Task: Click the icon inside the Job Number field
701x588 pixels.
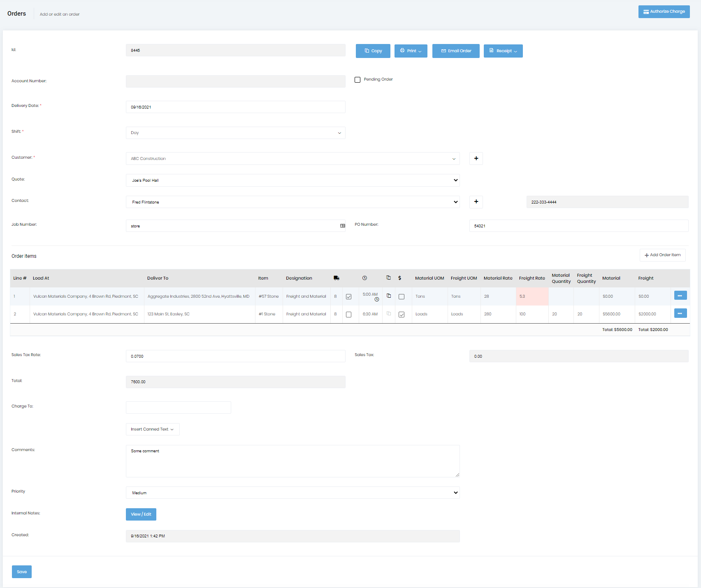Action: (x=342, y=226)
